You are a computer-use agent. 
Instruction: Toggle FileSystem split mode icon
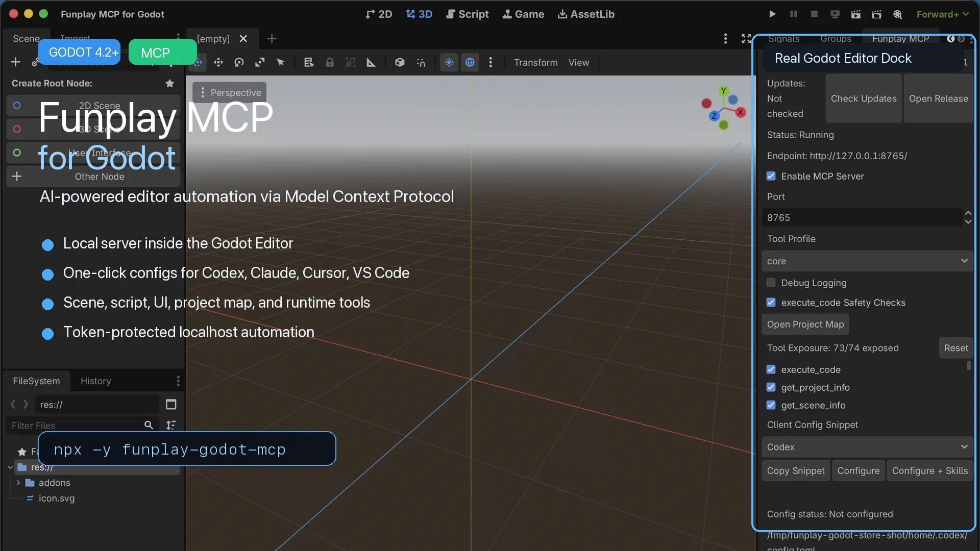[171, 405]
